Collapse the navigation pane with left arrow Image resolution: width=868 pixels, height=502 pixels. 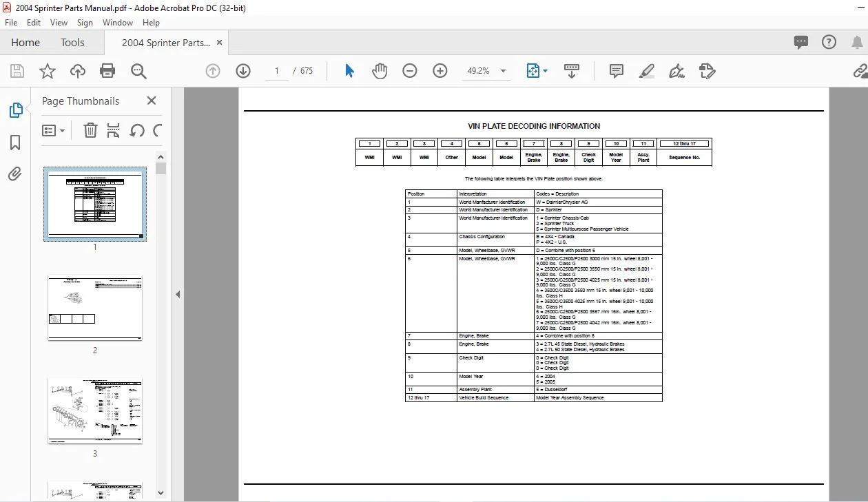[x=178, y=294]
